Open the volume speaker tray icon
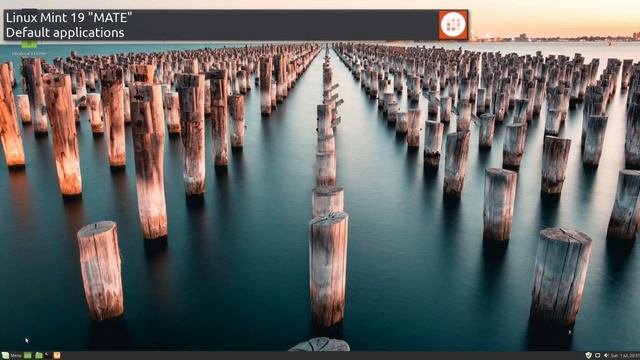 point(606,356)
